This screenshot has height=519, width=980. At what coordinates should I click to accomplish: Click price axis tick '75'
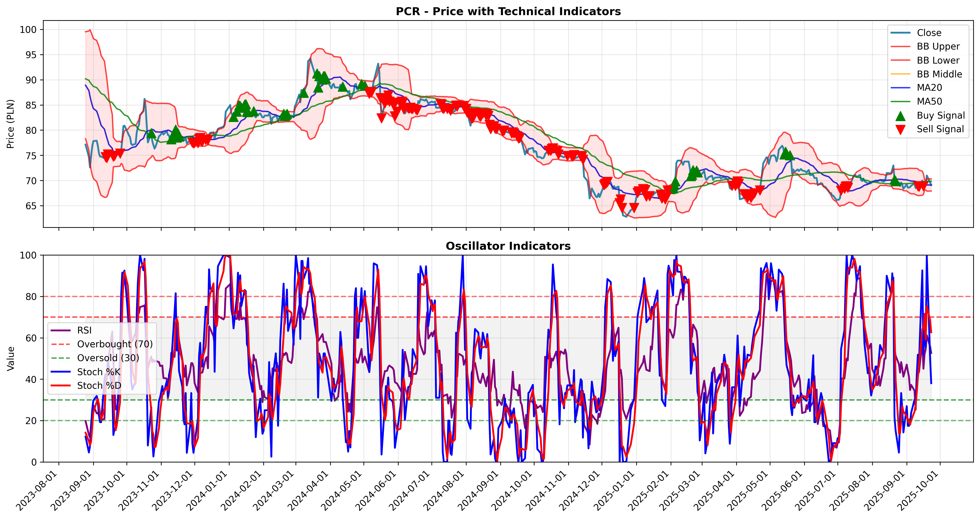pyautogui.click(x=31, y=156)
